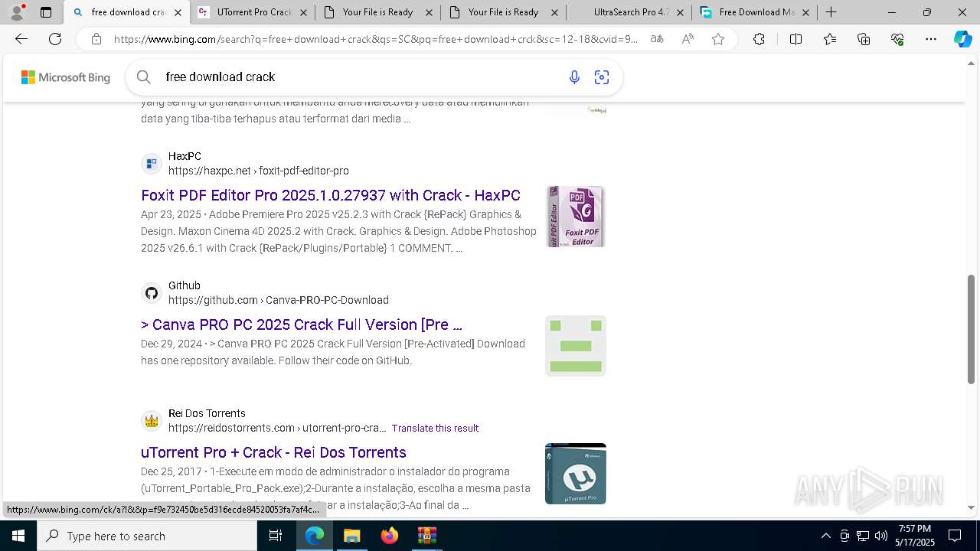This screenshot has height=551, width=980.
Task: Open the Canva GitHub avatar thumbnail
Action: [x=576, y=346]
